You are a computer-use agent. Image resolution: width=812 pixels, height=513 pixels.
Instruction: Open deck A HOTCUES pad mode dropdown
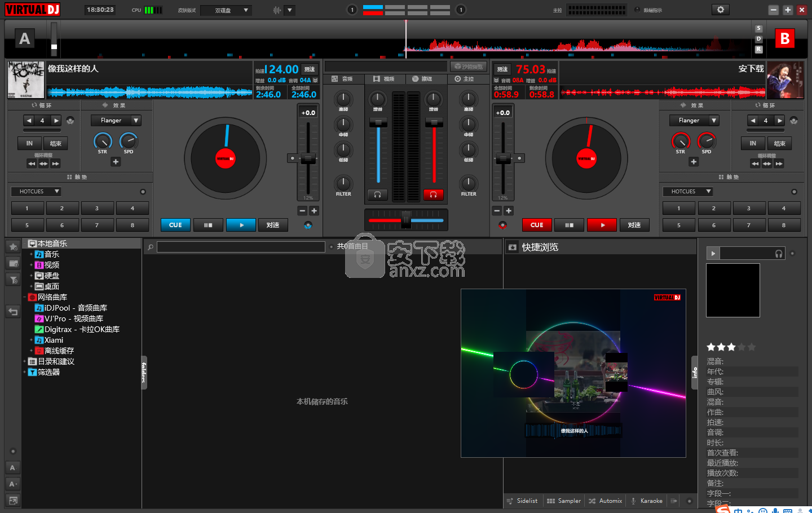pyautogui.click(x=36, y=192)
